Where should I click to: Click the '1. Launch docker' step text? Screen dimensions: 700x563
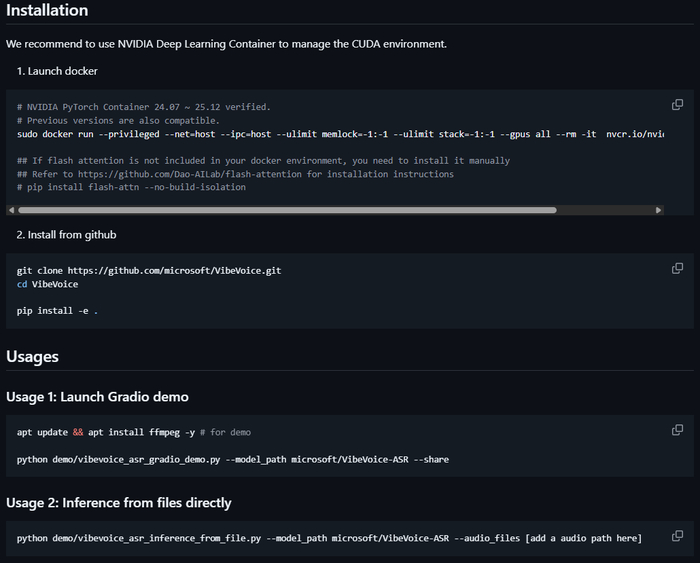pyautogui.click(x=57, y=71)
